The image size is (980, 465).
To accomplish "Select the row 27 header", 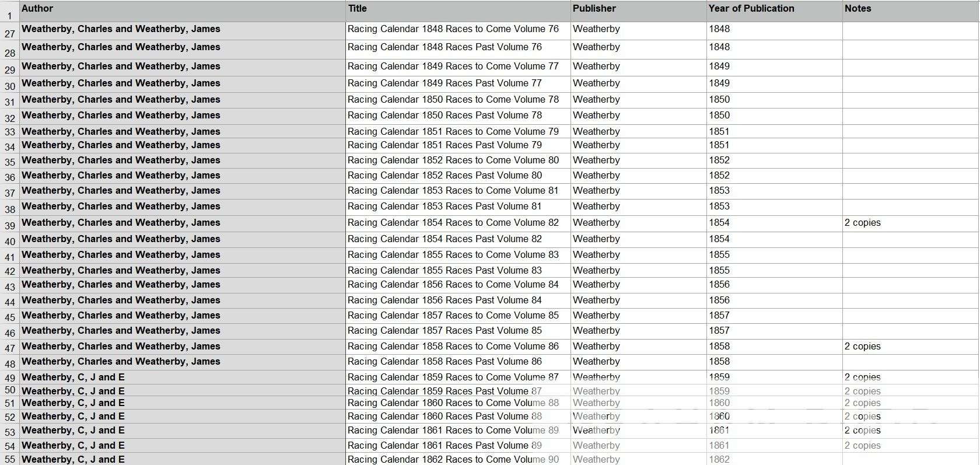I will pos(9,33).
